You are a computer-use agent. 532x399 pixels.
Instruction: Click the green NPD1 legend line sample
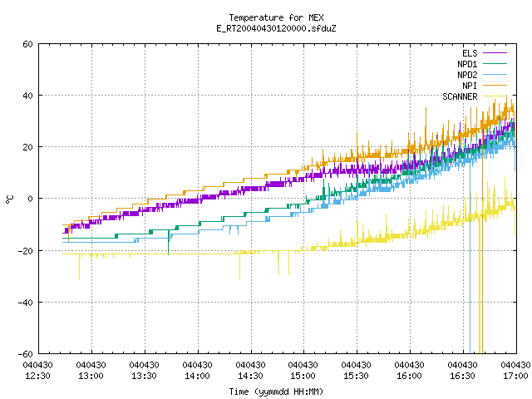coord(495,64)
